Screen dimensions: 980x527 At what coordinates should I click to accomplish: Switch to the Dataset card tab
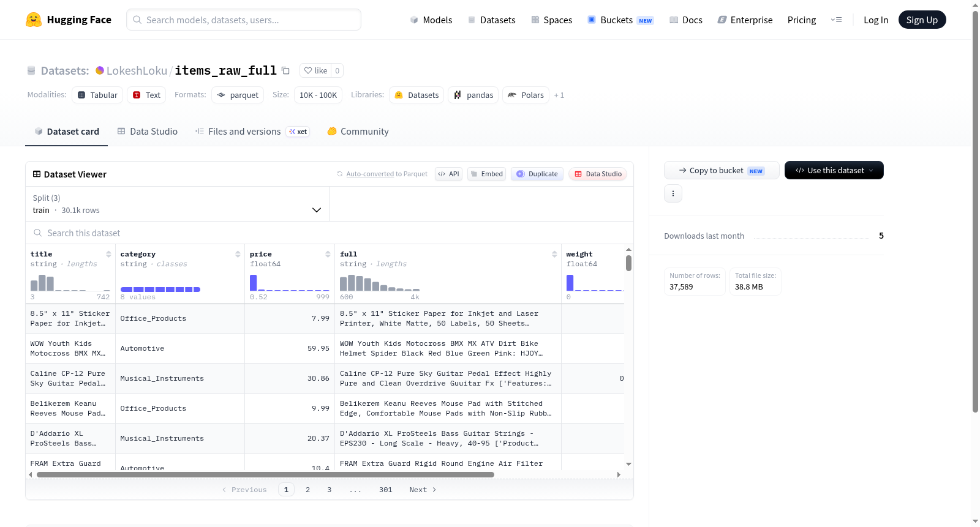coord(66,132)
